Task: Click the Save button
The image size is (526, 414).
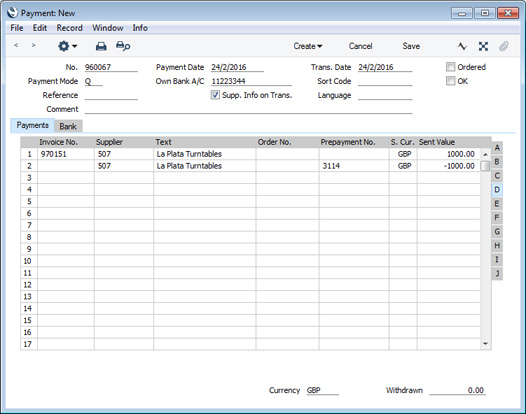Action: coord(411,46)
